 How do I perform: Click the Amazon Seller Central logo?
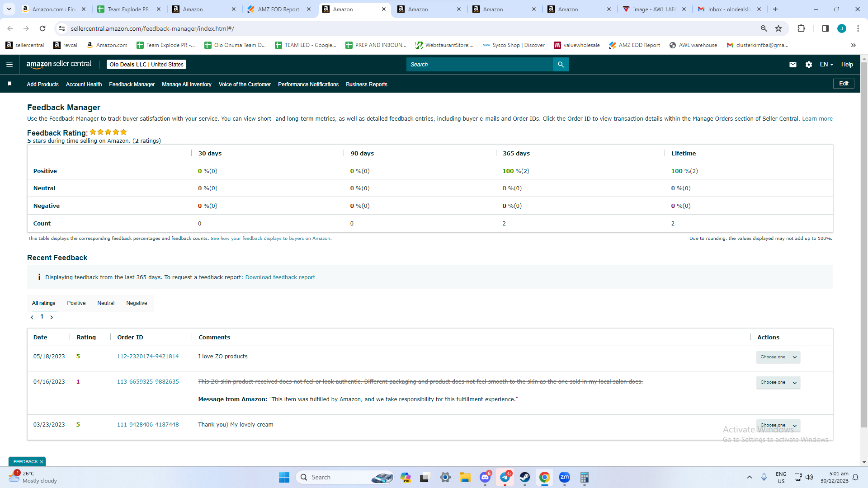[59, 64]
